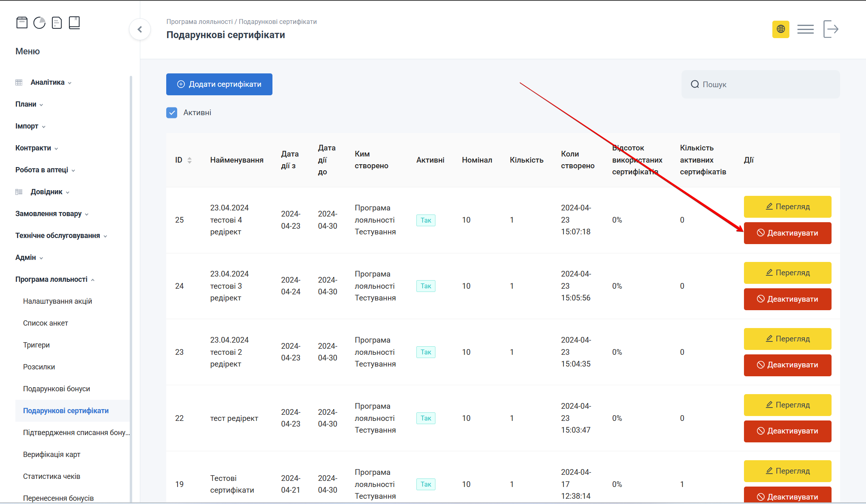866x504 pixels.
Task: Expand the Аналітика menu section
Action: click(47, 82)
